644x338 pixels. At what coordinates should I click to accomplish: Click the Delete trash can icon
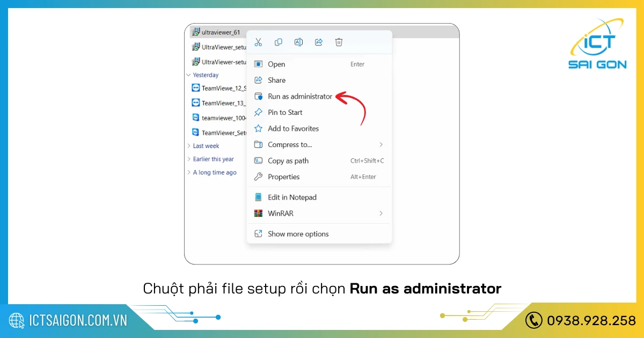point(339,42)
